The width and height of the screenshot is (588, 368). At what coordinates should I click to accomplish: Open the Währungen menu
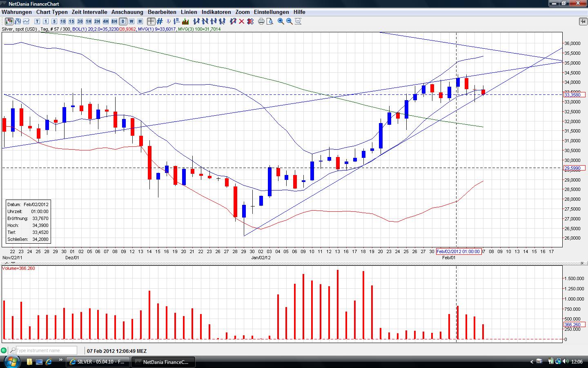(x=17, y=12)
